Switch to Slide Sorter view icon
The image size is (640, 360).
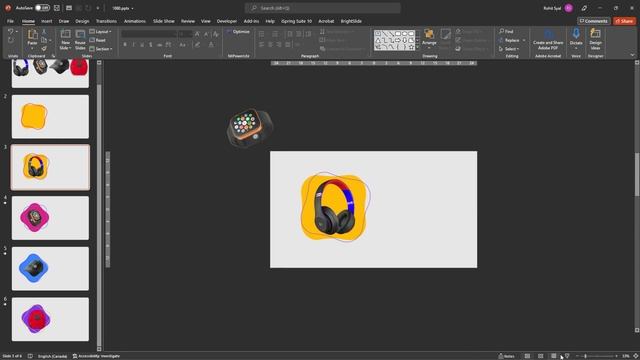pos(540,356)
